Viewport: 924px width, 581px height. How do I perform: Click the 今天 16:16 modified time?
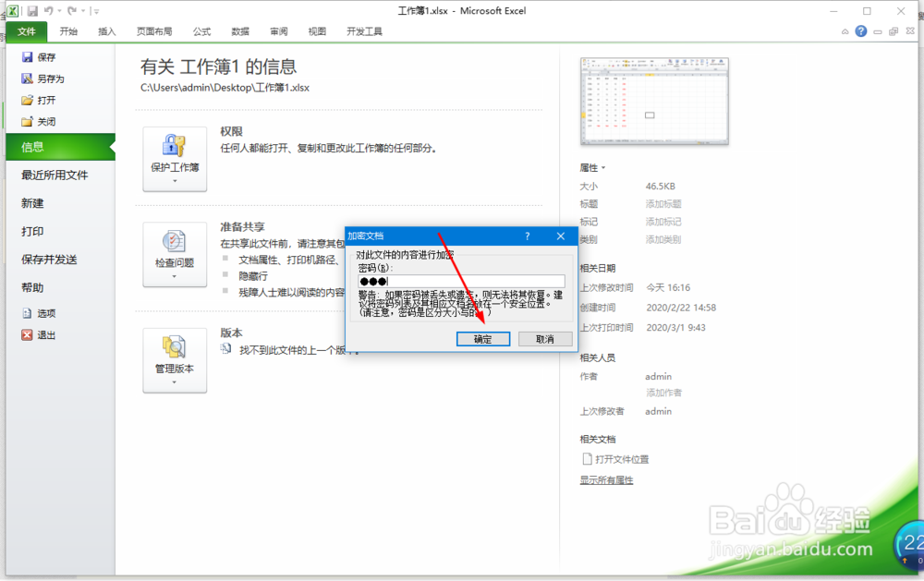[668, 287]
